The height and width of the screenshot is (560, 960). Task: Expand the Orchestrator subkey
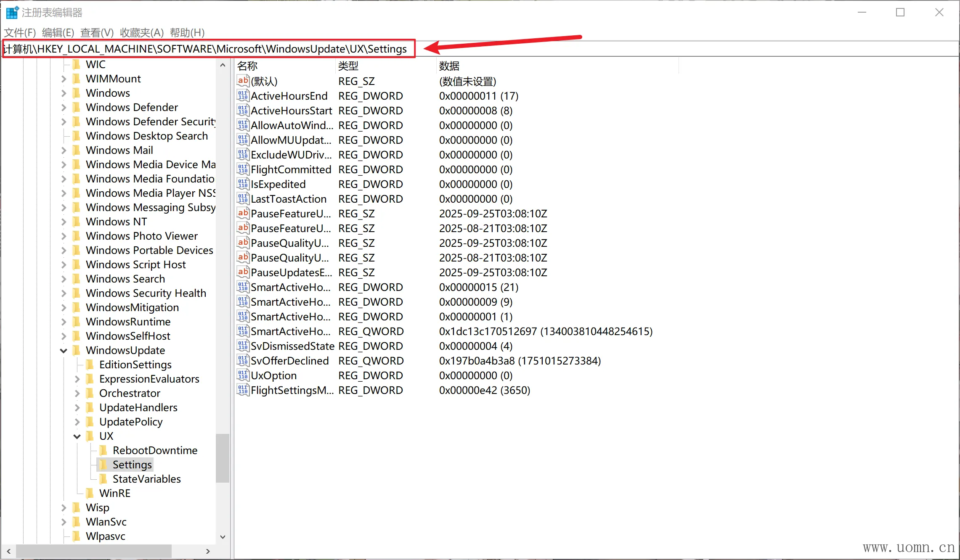[77, 393]
